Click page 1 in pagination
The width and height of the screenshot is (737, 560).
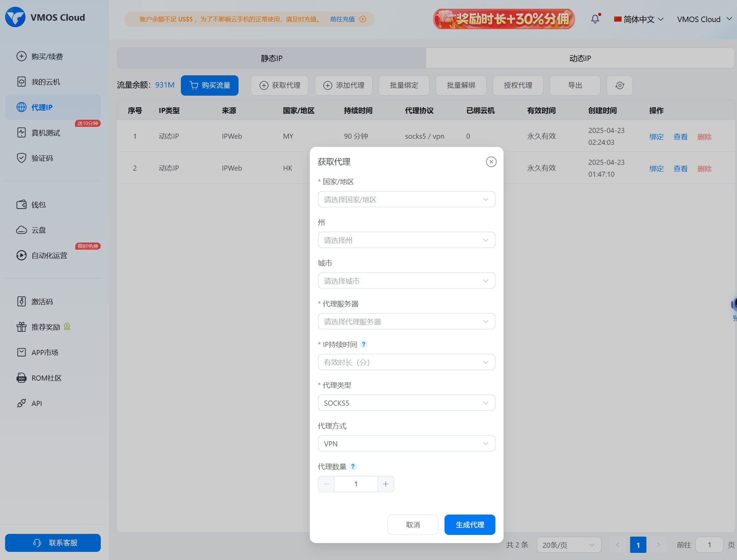[x=638, y=545]
